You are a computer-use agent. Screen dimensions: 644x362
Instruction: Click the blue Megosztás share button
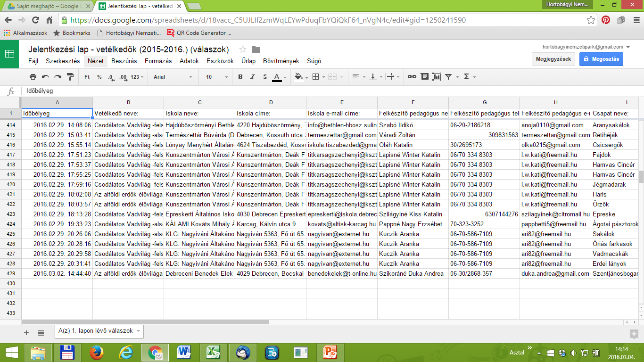601,59
